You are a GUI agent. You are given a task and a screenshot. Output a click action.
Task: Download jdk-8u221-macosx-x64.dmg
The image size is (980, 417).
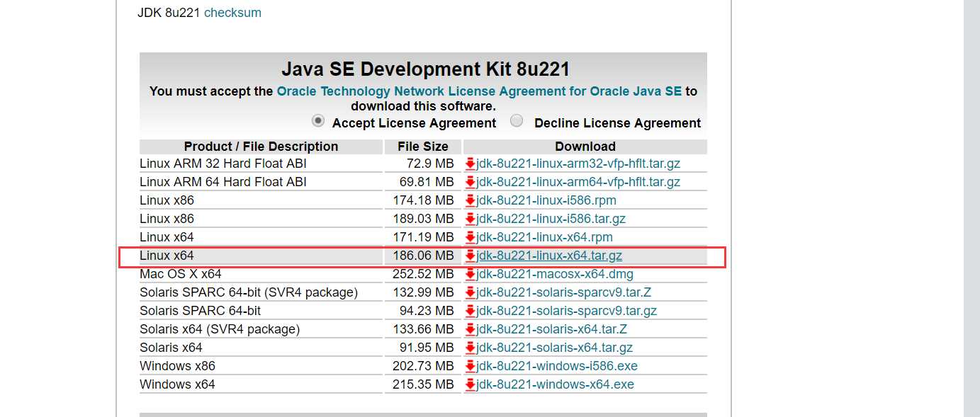(555, 274)
